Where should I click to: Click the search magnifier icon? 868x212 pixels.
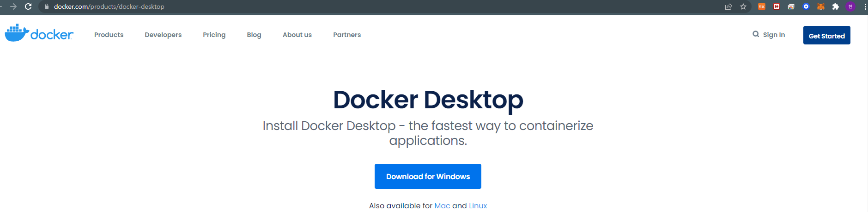click(x=756, y=34)
